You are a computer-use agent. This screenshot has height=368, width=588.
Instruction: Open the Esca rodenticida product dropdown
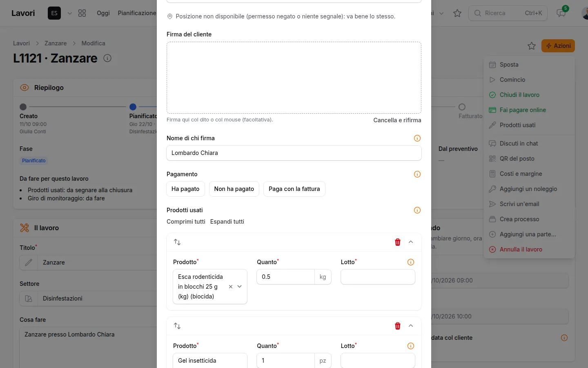coord(240,287)
